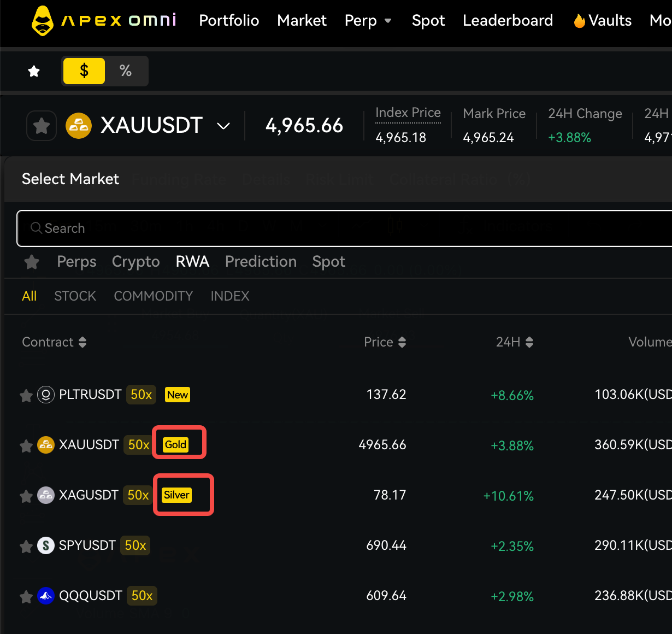Star the XAGUSDT contract row

[26, 496]
